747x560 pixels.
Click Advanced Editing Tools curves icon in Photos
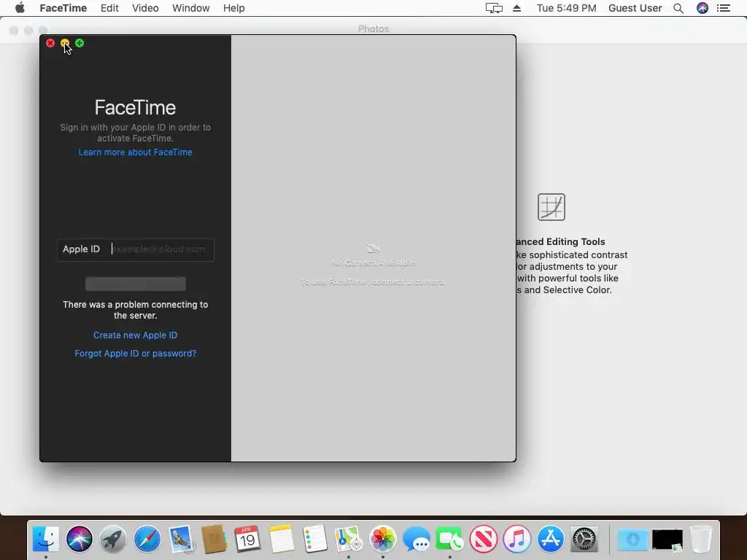[551, 206]
